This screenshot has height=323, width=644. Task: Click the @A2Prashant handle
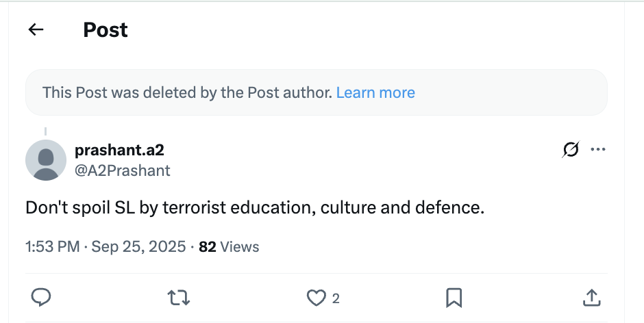(x=123, y=170)
